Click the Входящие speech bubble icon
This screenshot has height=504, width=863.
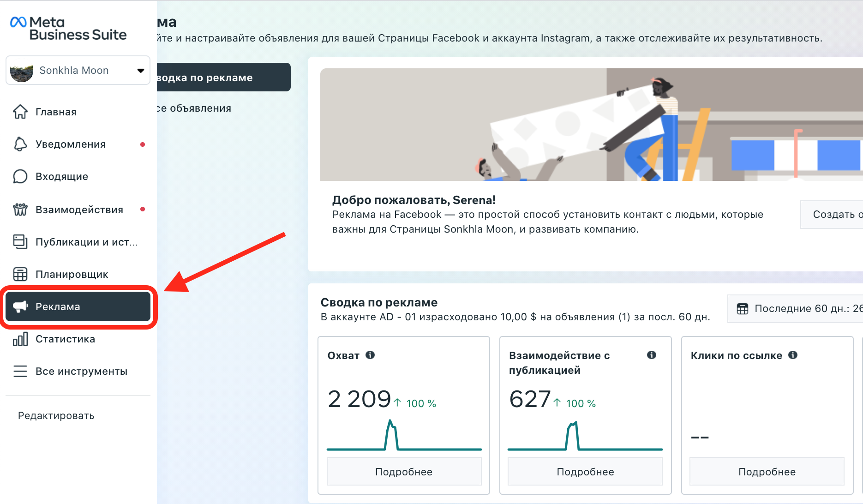click(20, 176)
